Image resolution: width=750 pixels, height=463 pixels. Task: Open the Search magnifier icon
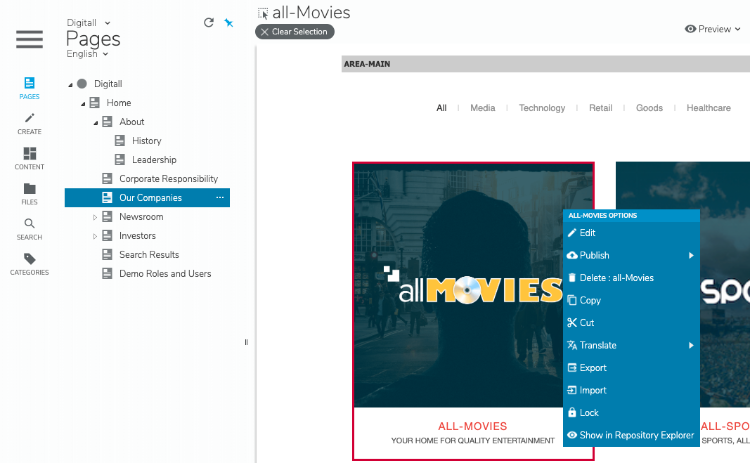29,223
